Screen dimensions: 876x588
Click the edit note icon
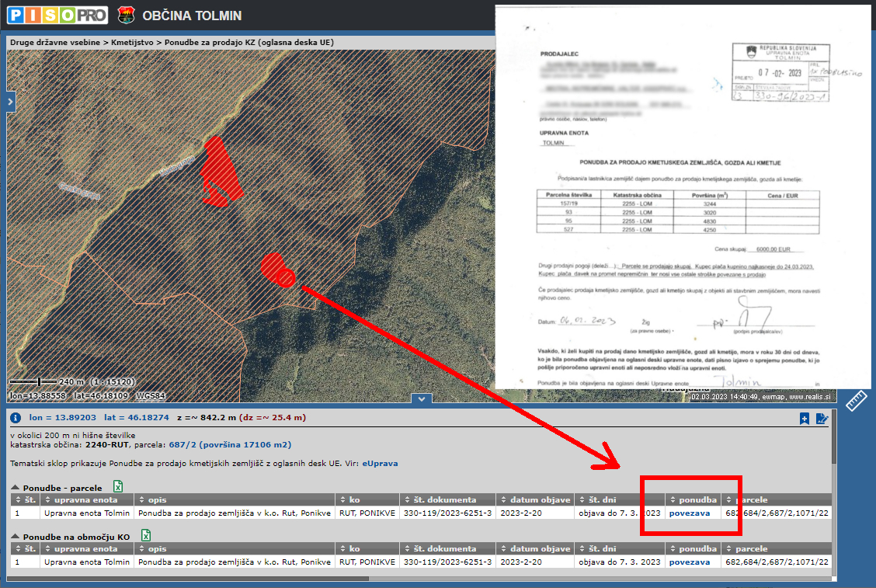pos(822,419)
